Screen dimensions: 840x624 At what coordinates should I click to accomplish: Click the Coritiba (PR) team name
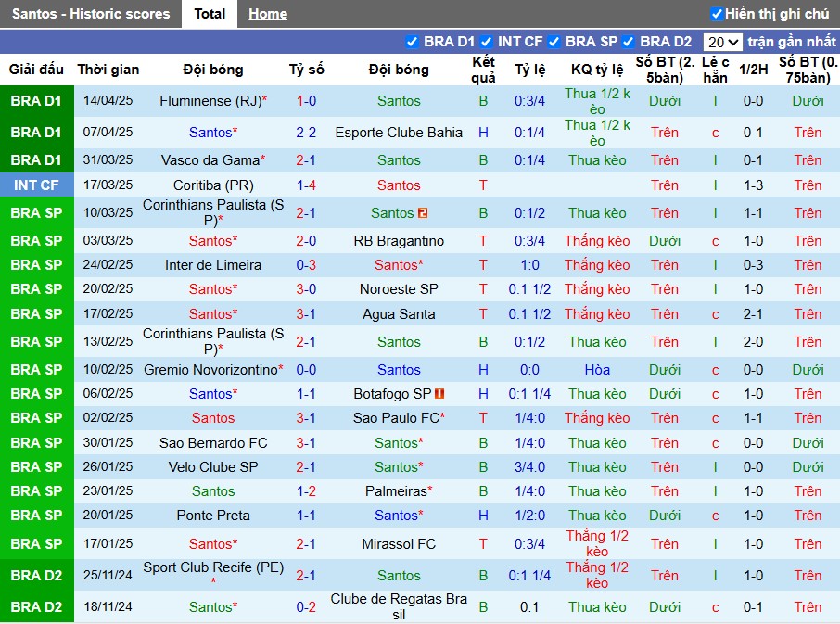tap(213, 185)
